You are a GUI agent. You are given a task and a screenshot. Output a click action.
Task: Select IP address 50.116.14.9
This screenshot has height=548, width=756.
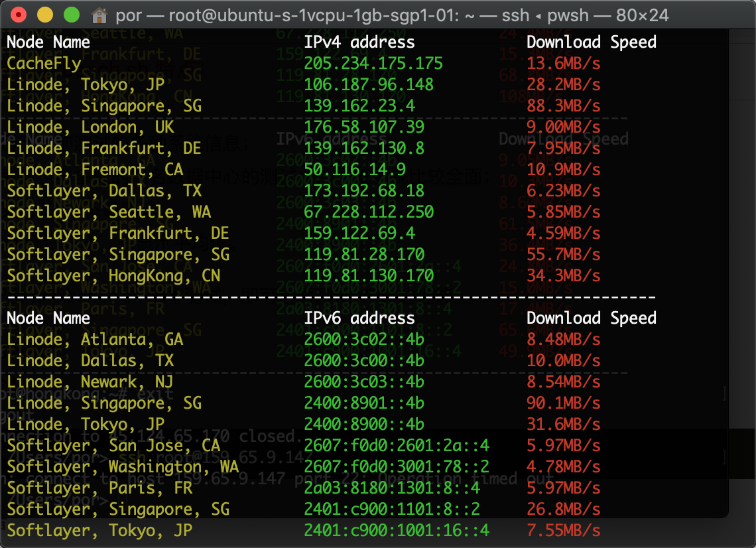pos(355,170)
